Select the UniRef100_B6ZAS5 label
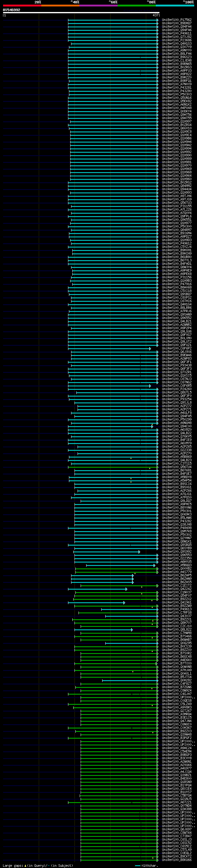The image size is (197, 868). (x=176, y=582)
